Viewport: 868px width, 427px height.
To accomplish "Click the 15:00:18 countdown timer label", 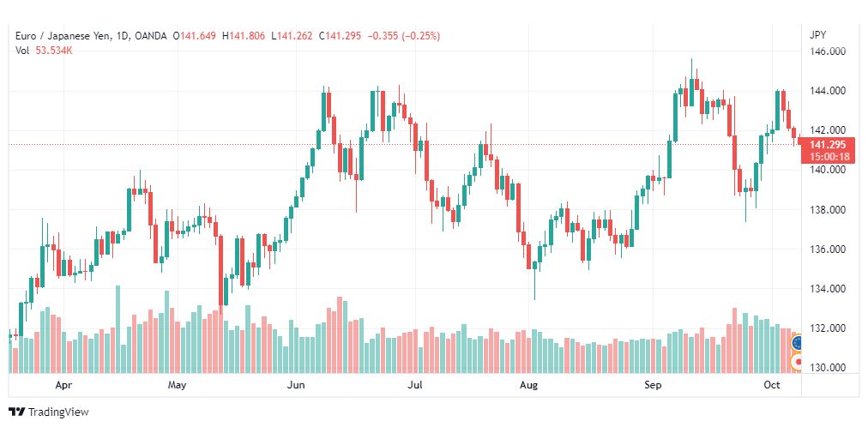I will click(x=829, y=157).
